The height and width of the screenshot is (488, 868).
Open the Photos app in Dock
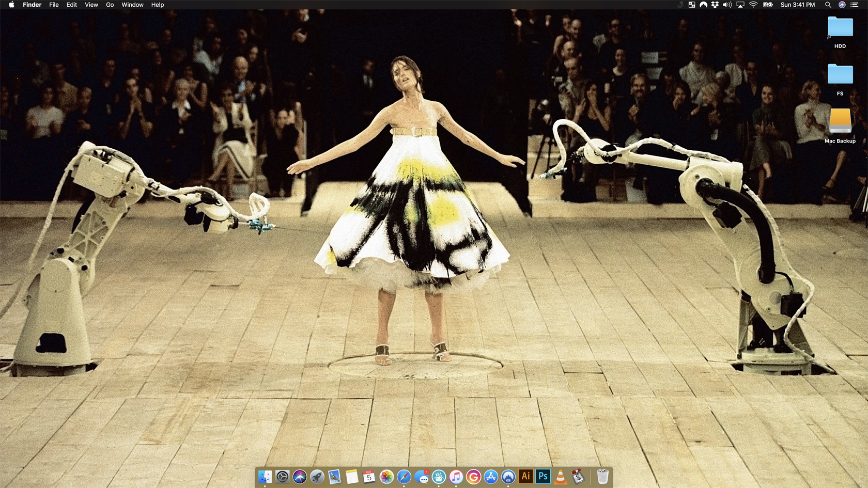pyautogui.click(x=386, y=477)
